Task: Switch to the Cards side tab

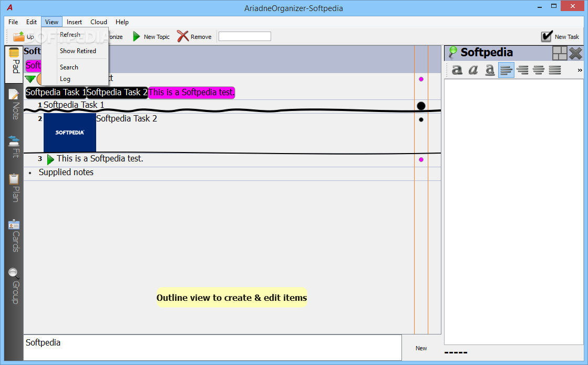Action: [14, 236]
